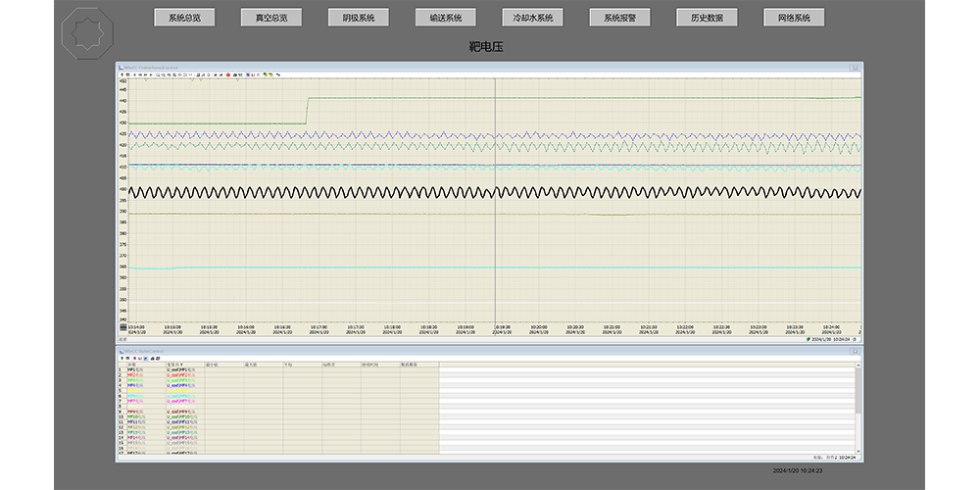Select the cyan MF6 row
Image resolution: width=980 pixels, height=490 pixels.
[x=278, y=396]
